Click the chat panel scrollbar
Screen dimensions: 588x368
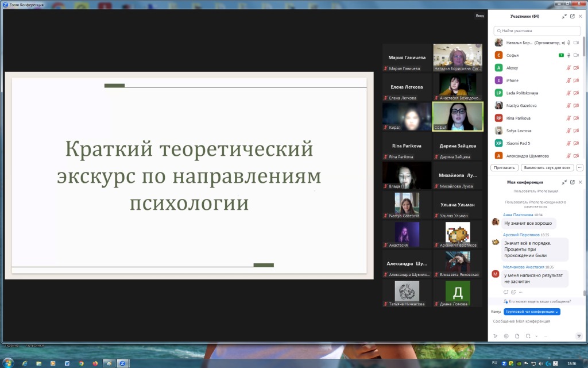584,293
